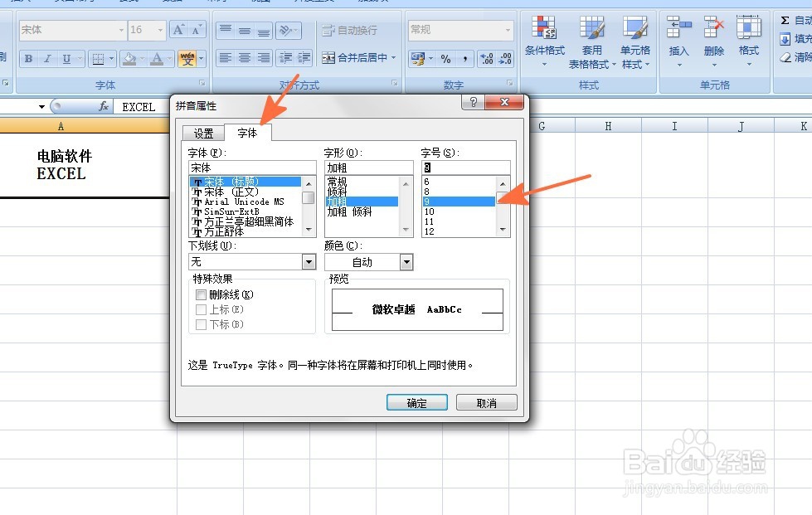Click the phonetic guide wén icon

[187, 59]
